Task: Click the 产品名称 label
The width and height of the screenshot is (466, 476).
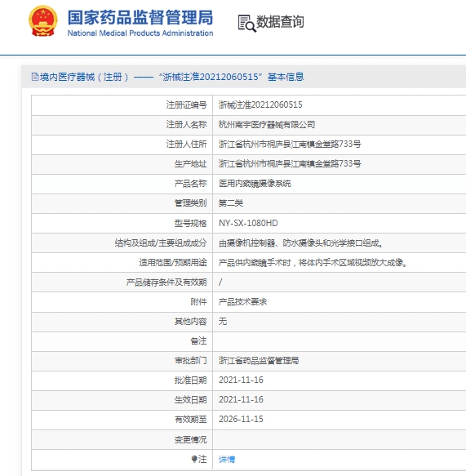Action: [x=190, y=184]
